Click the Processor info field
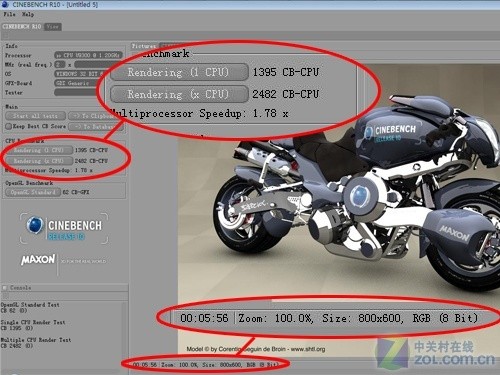 (x=89, y=55)
